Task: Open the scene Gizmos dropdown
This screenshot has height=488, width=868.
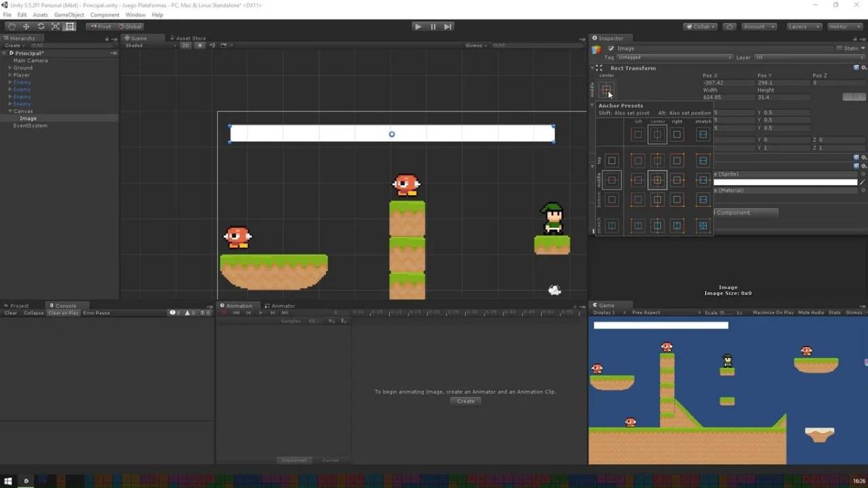Action: [475, 46]
